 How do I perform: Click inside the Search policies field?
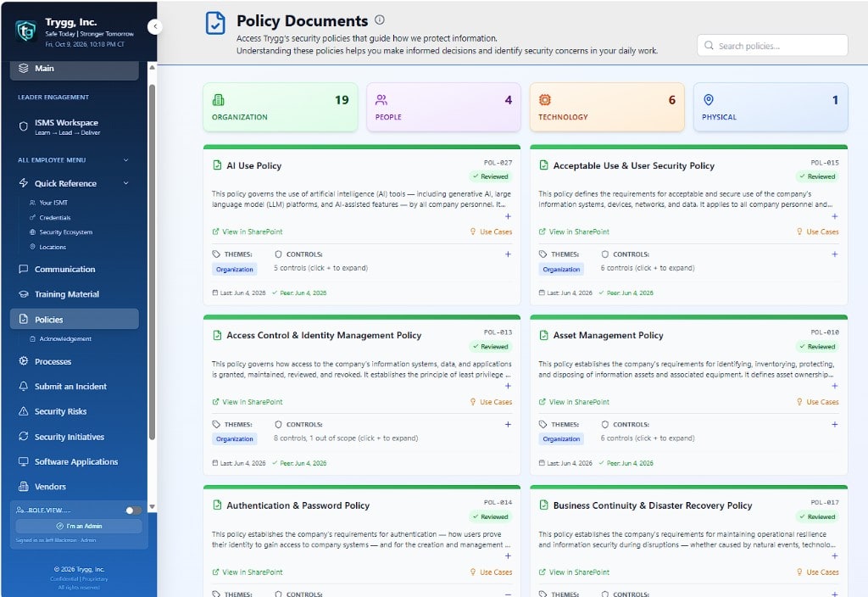point(772,46)
